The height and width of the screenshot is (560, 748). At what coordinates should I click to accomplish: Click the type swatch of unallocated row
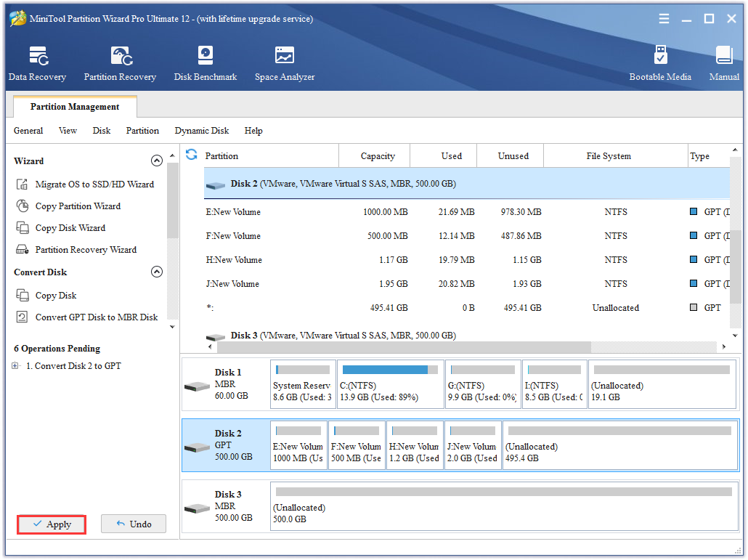pyautogui.click(x=694, y=307)
